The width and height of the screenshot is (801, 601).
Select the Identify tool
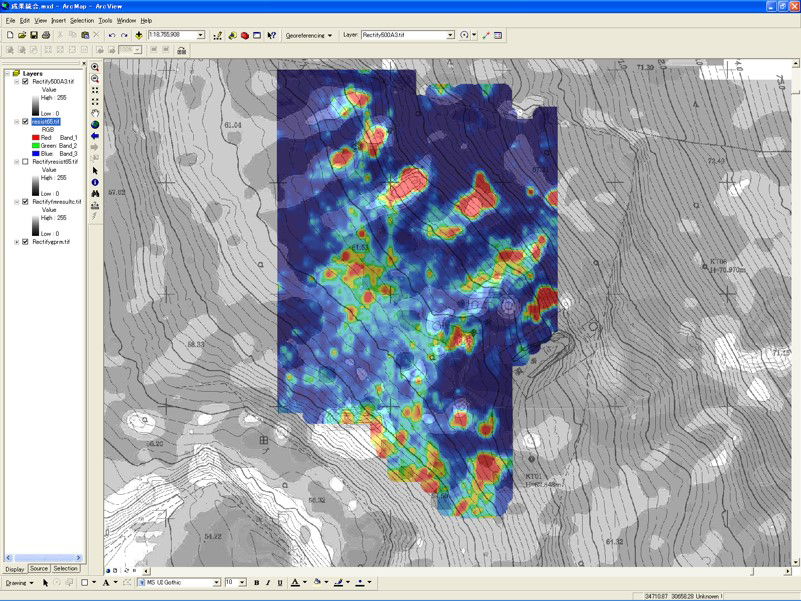click(95, 182)
